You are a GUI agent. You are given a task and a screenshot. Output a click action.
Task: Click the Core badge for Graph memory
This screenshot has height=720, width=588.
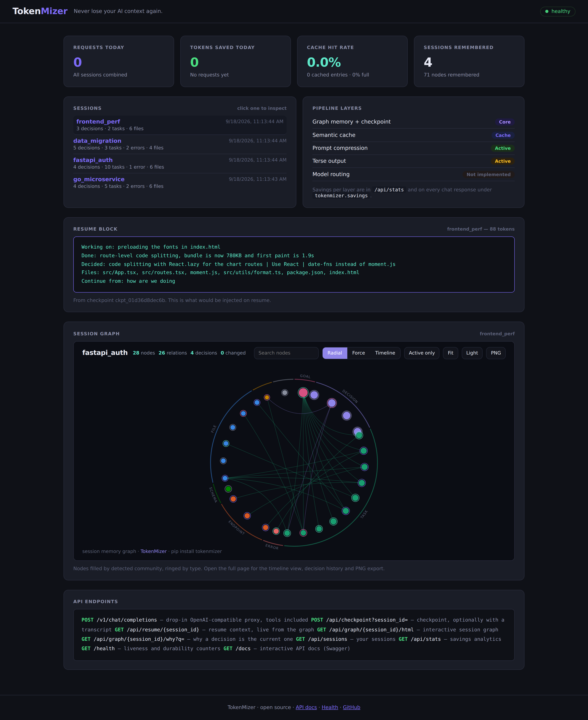coord(505,122)
